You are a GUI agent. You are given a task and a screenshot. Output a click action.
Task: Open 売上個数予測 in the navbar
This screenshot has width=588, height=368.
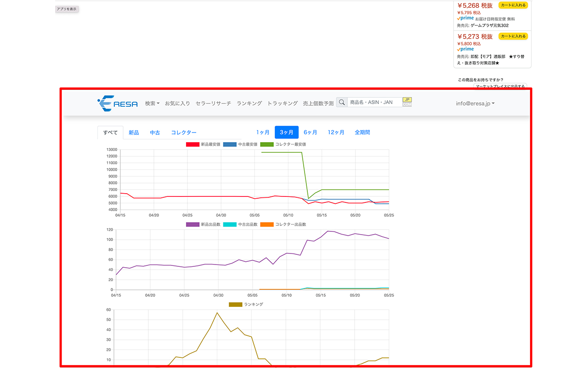[318, 103]
